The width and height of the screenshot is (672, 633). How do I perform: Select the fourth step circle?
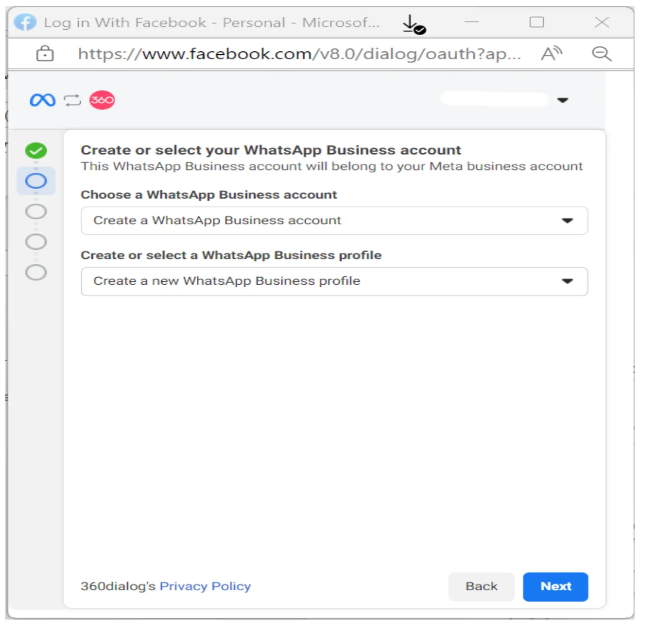[36, 242]
